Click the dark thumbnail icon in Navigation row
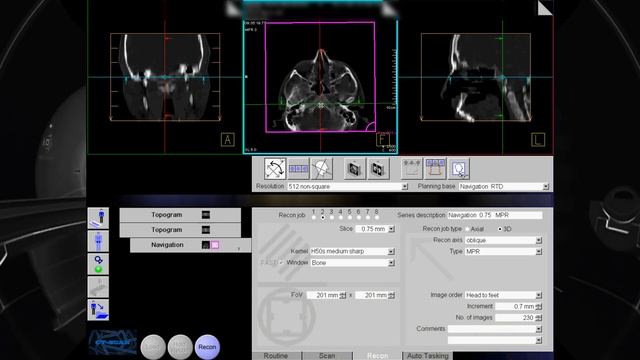 [x=206, y=245]
